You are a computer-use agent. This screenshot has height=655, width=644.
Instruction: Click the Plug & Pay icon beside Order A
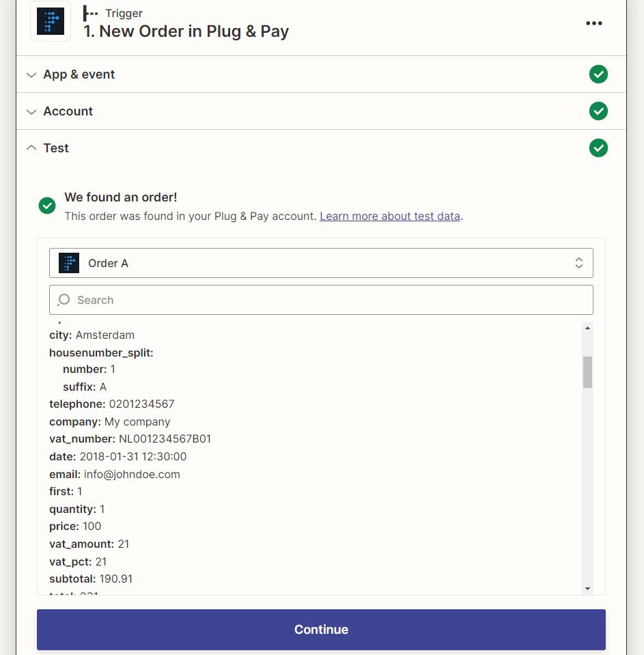pyautogui.click(x=69, y=263)
